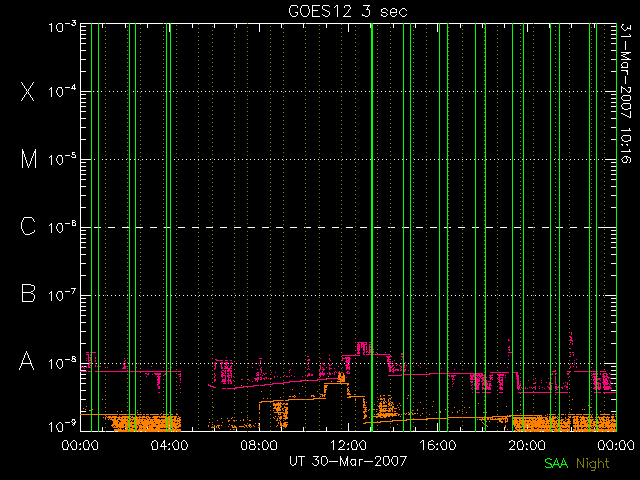Screen dimensions: 640x480
Task: Click the 'UT 30-Mar-2007' axis caption
Action: click(x=348, y=461)
